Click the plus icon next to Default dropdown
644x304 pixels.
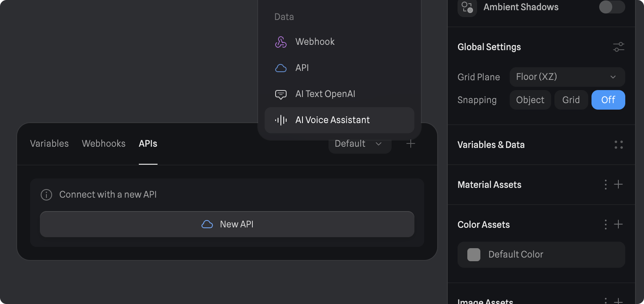[411, 144]
